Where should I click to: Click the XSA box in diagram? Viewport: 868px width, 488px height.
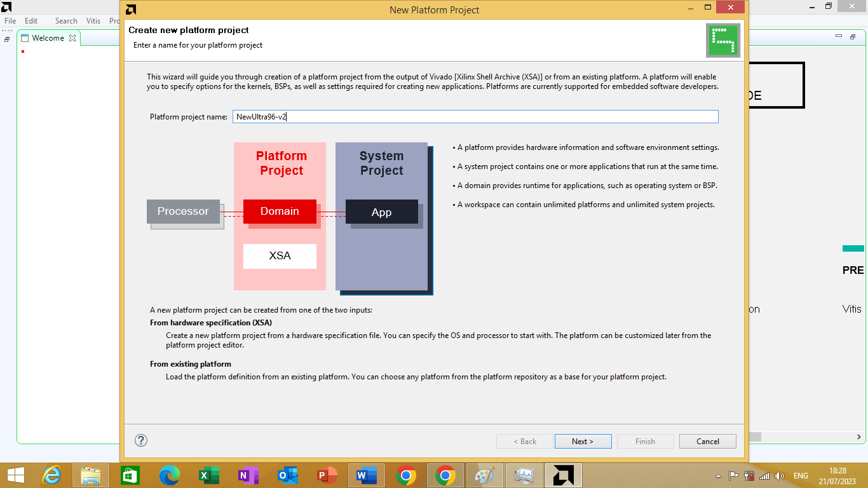280,256
